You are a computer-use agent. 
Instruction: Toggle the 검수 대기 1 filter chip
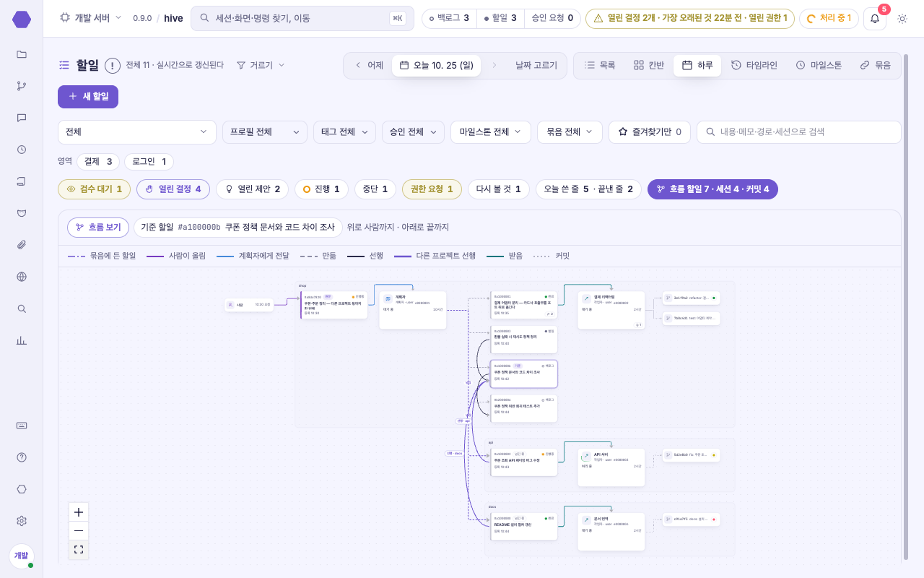(x=95, y=189)
